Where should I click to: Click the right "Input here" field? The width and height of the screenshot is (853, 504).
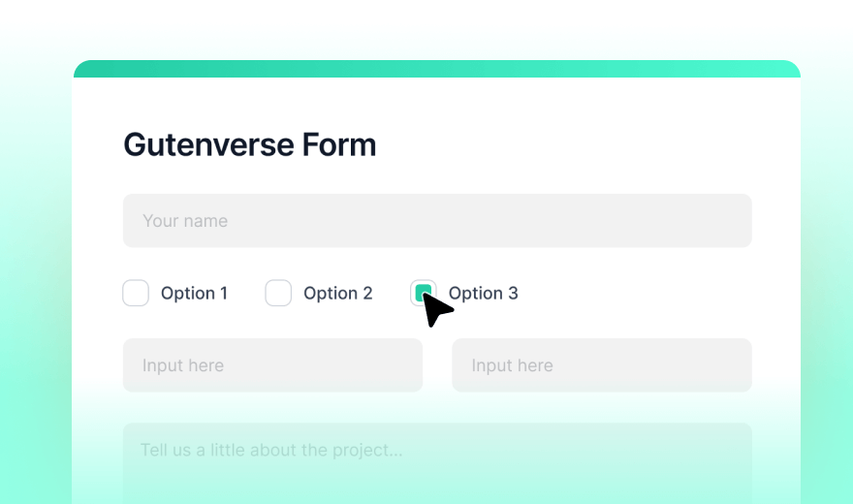[x=601, y=365]
